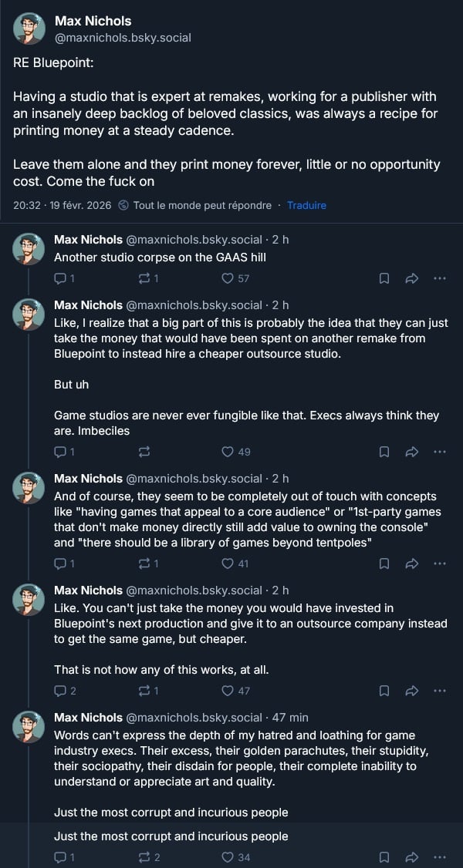Bookmark the "Another studio corpse" reply
This screenshot has width=463, height=868.
click(x=384, y=278)
